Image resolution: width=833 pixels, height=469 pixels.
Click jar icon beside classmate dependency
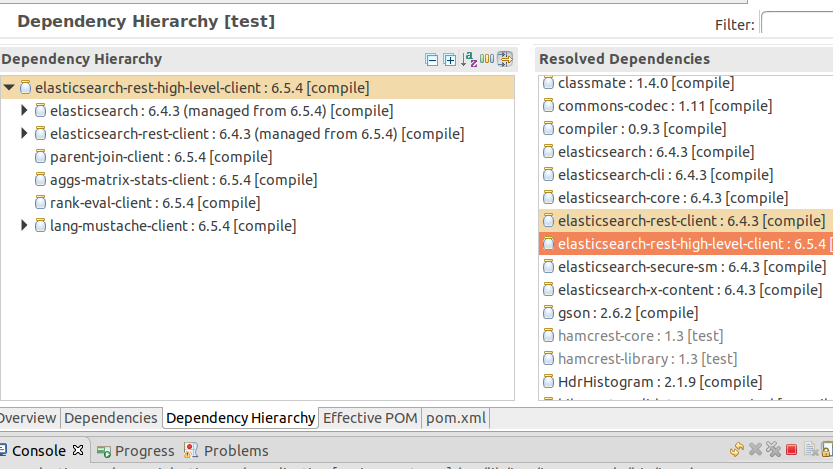click(x=549, y=83)
